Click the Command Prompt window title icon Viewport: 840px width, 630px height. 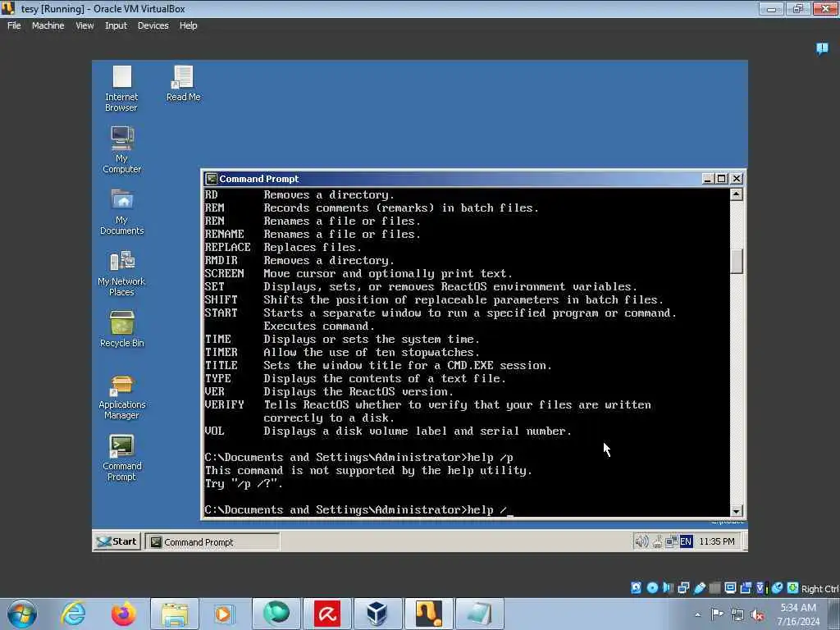(211, 178)
